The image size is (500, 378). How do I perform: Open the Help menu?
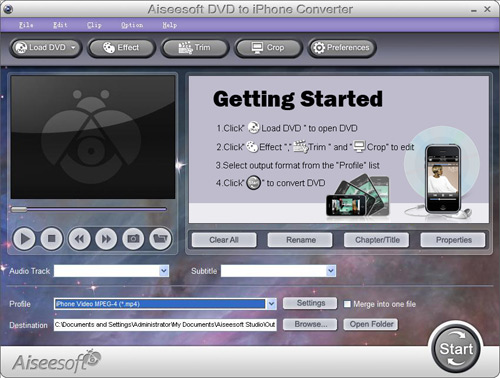170,25
